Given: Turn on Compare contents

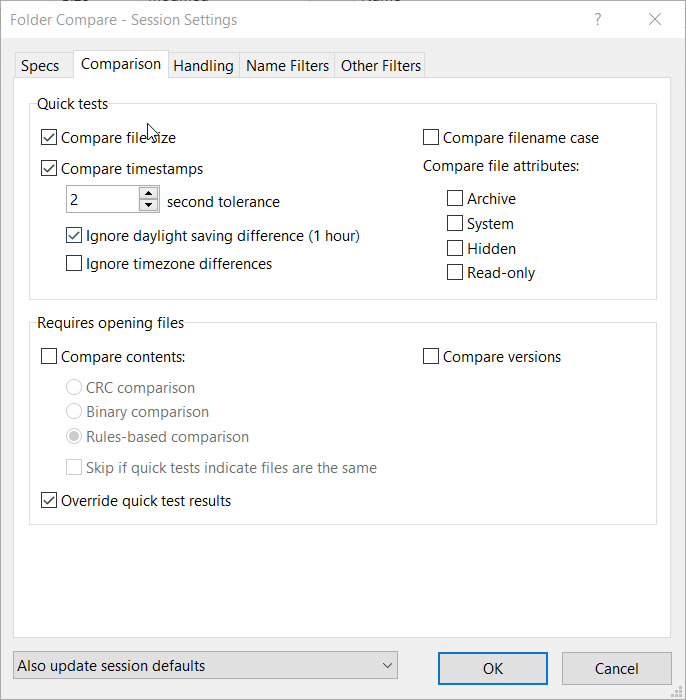Looking at the screenshot, I should coord(49,357).
